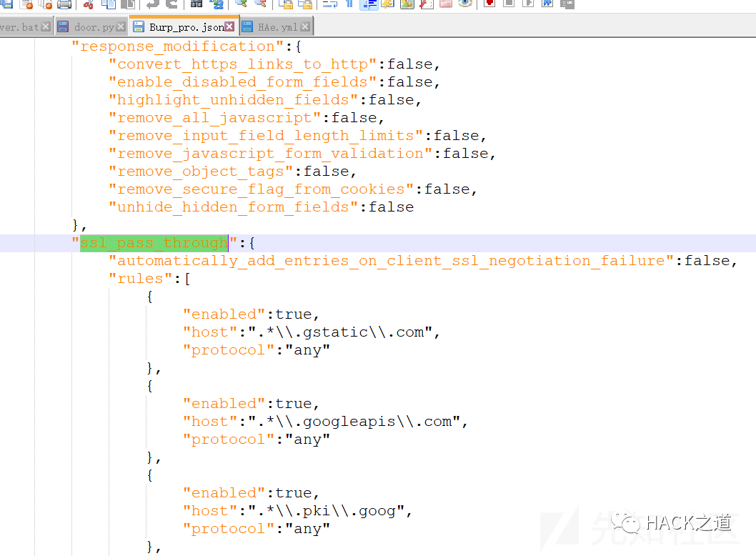756x556 pixels.
Task: Click the "rules" array key
Action: [x=140, y=278]
